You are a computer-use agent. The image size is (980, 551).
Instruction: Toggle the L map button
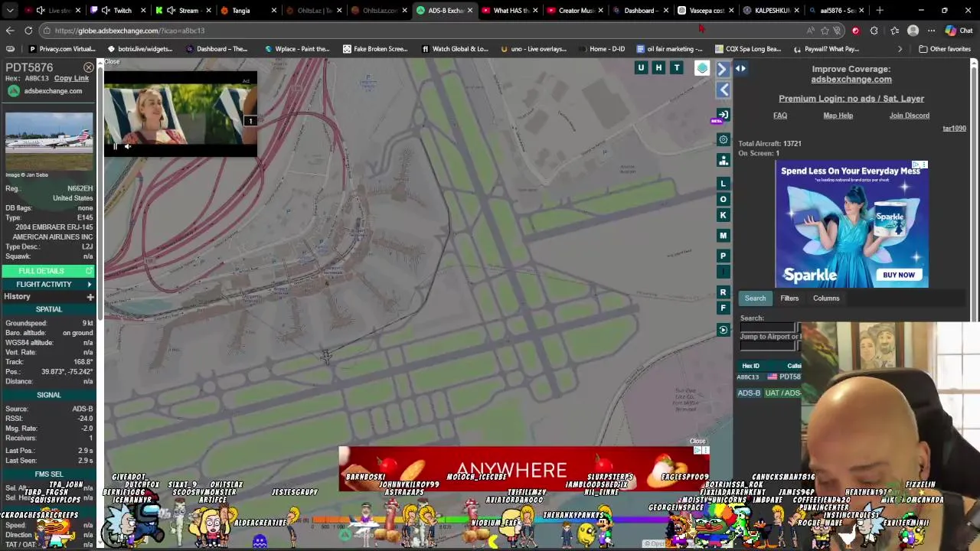coord(723,184)
